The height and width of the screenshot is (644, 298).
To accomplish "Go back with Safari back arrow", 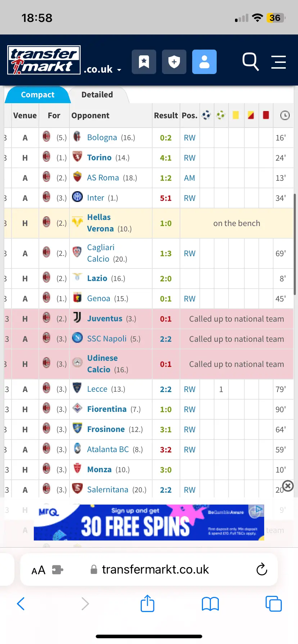I will 21,603.
